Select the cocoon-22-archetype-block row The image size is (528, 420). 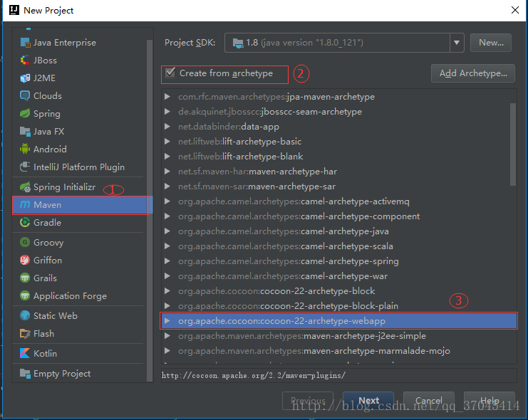tap(338, 290)
